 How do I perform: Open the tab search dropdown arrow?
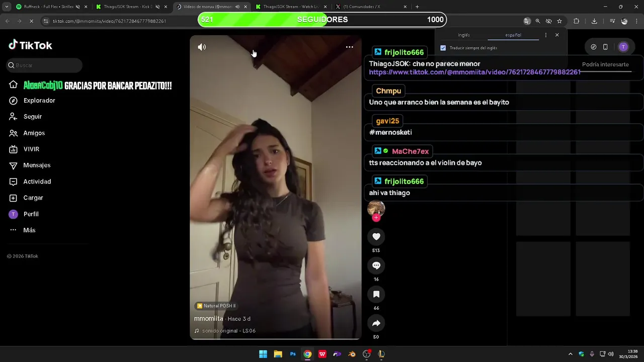7,7
